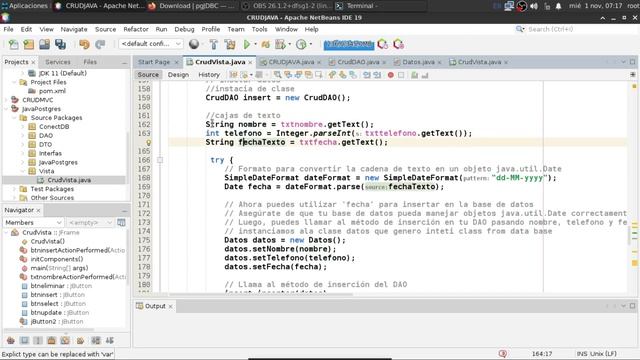Viewport: 640px width, 360px height.
Task: Click the Redo toolbar icon
Action: [x=100, y=44]
